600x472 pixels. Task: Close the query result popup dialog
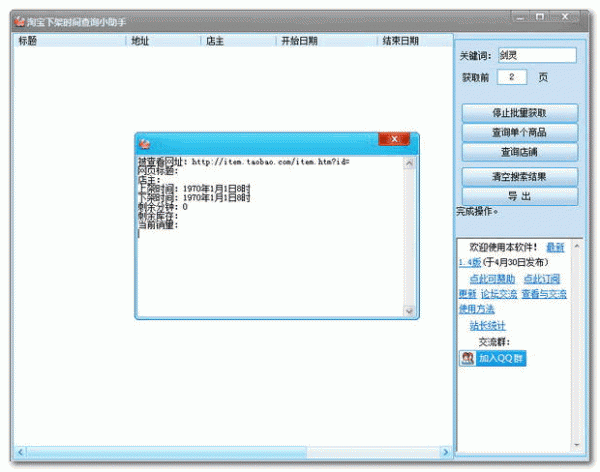tap(394, 139)
